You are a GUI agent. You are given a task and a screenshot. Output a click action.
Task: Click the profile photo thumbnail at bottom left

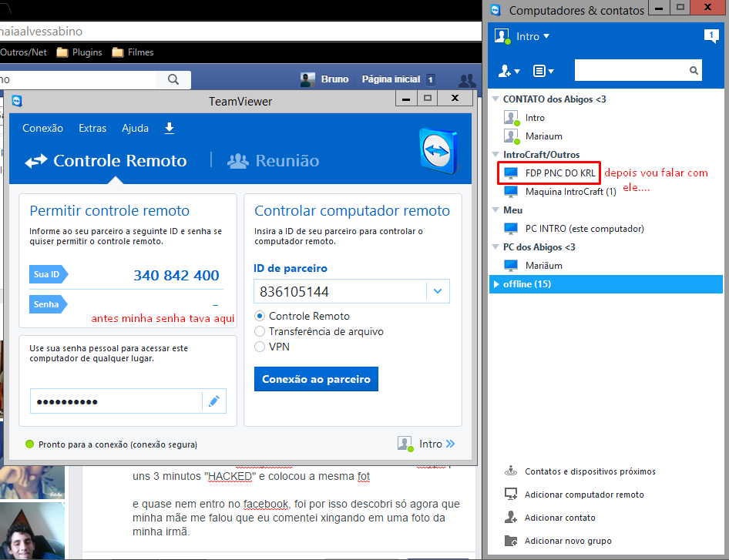click(x=32, y=531)
